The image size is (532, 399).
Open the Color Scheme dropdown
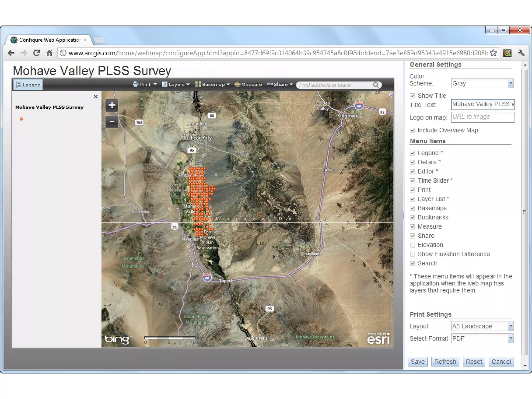pyautogui.click(x=510, y=83)
